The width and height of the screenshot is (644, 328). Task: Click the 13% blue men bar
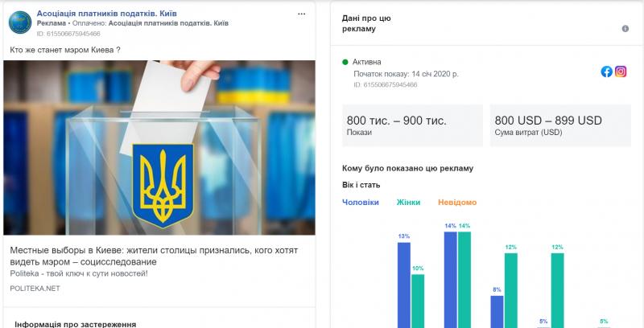pos(403,284)
